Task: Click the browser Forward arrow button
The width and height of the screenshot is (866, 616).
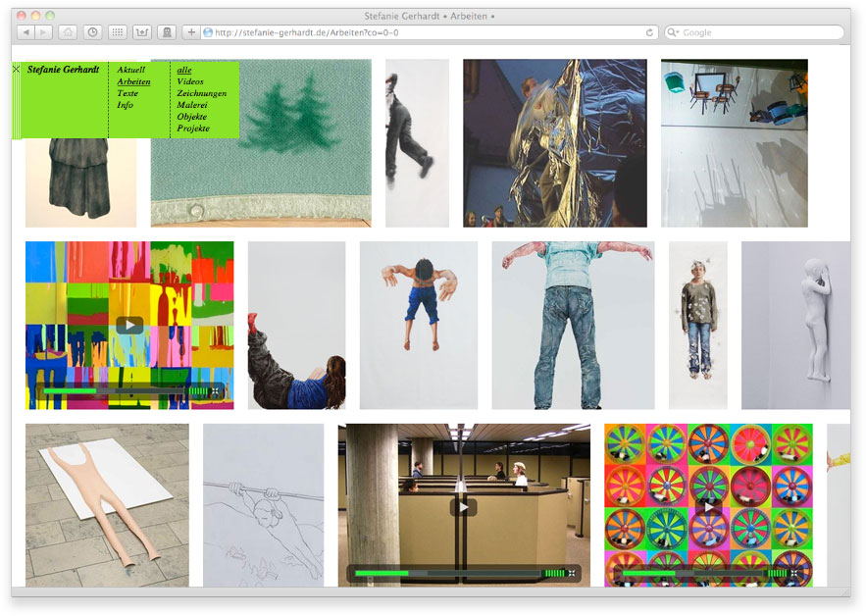Action: click(x=44, y=32)
